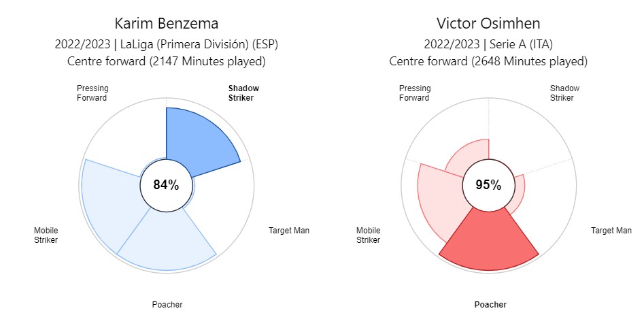Click the 95% center circle

(488, 185)
